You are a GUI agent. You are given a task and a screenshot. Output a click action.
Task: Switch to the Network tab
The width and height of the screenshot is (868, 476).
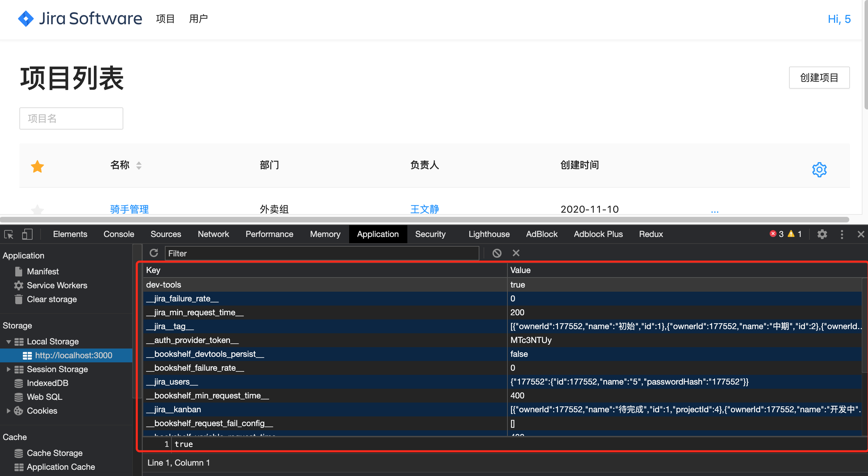[213, 234]
